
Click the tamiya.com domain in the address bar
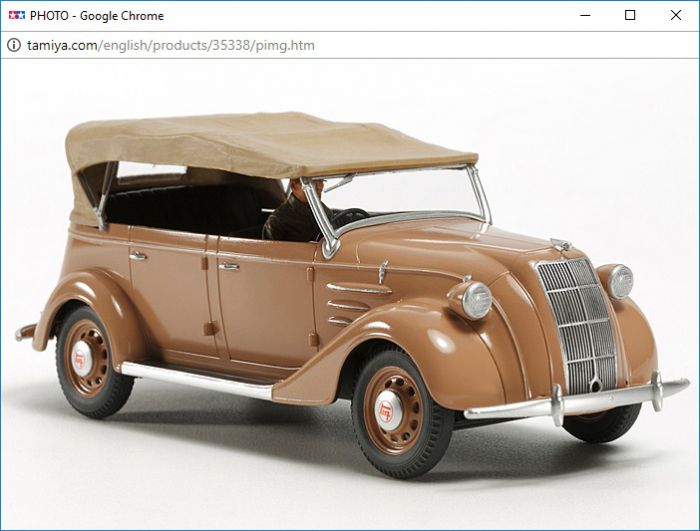pyautogui.click(x=62, y=45)
